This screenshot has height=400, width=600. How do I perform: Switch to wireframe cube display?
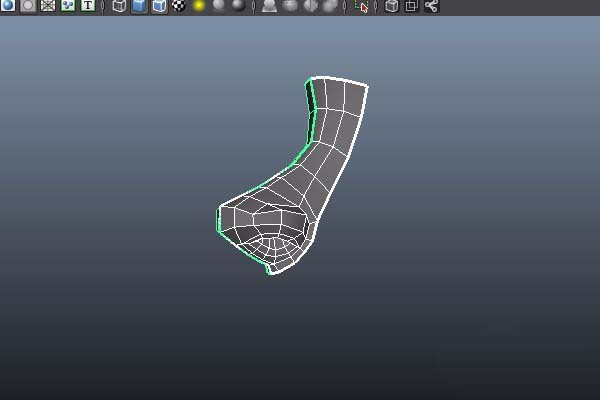tap(119, 5)
